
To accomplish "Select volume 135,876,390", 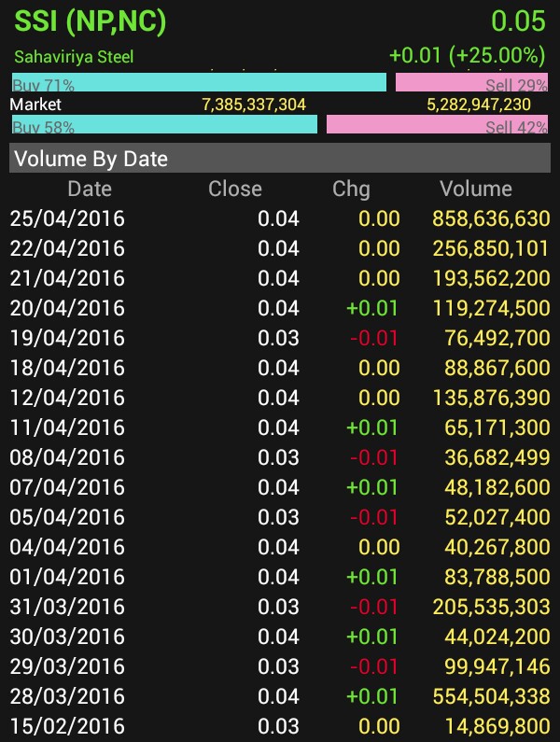I will tap(491, 398).
